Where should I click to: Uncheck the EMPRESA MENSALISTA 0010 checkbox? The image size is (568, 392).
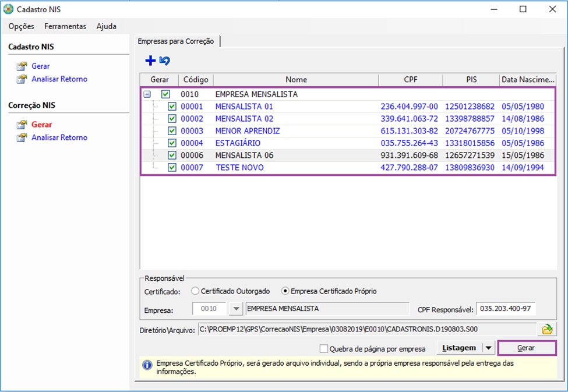pyautogui.click(x=165, y=94)
